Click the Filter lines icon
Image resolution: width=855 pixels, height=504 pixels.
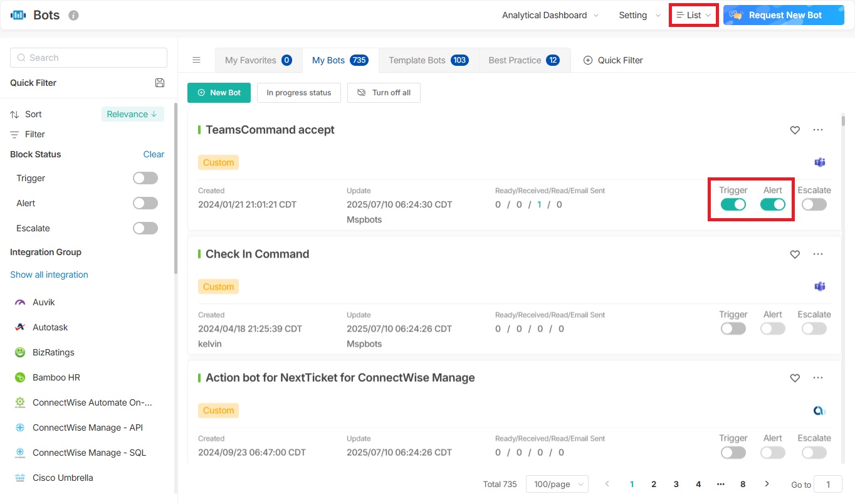15,134
